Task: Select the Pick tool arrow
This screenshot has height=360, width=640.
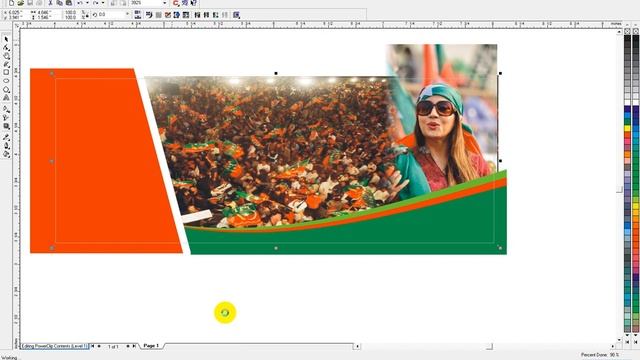Action: 6,39
